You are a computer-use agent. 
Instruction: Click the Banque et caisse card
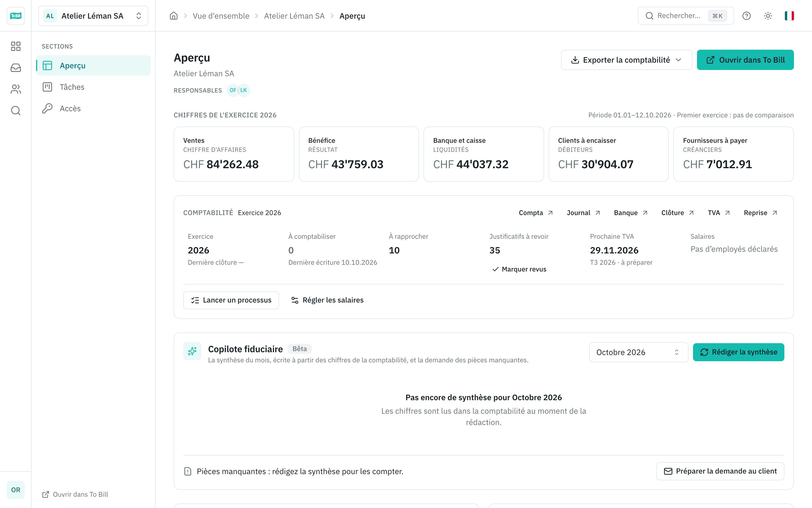point(484,154)
